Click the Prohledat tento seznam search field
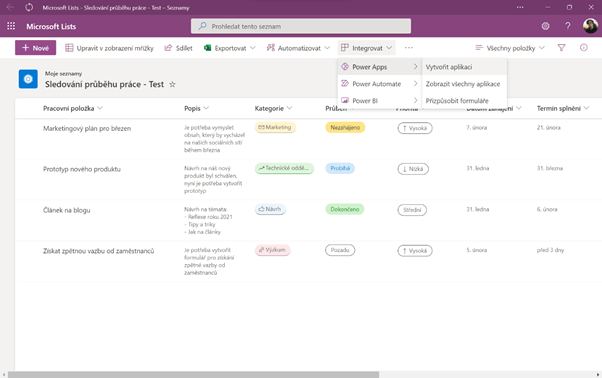Screen dimensions: 602x378 pos(301,26)
